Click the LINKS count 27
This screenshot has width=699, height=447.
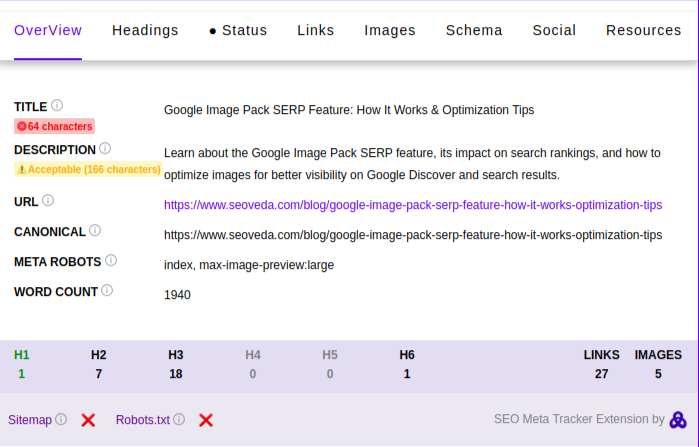pyautogui.click(x=601, y=374)
